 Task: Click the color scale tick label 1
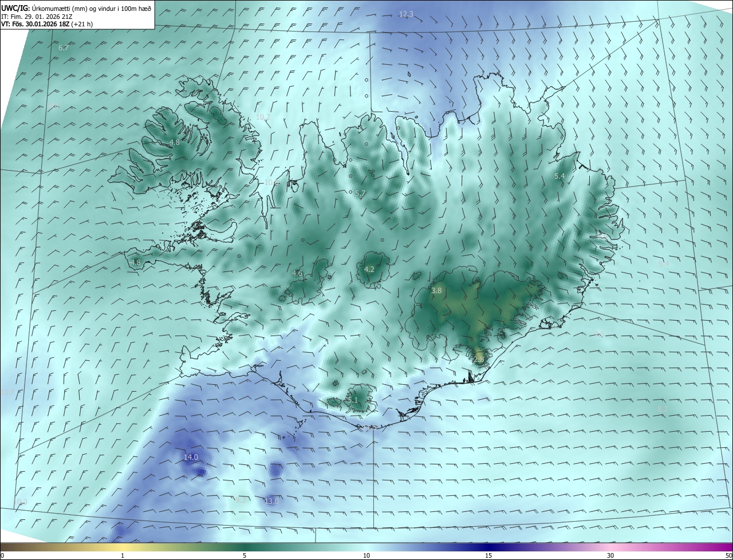tap(123, 555)
